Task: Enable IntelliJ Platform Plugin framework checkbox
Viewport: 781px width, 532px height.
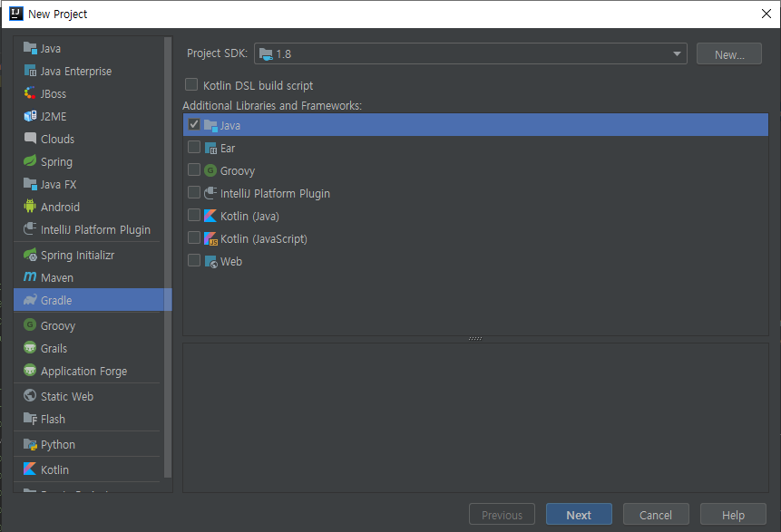Action: [x=194, y=193]
